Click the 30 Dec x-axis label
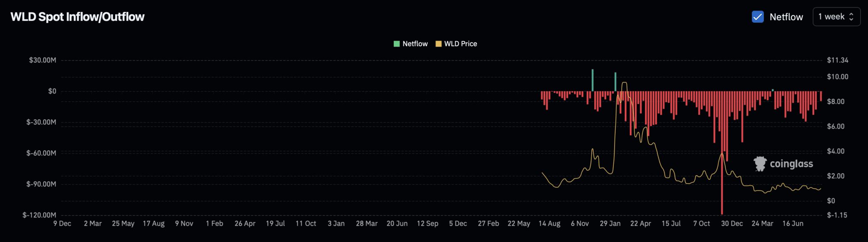This screenshot has width=868, height=242. pos(732,224)
